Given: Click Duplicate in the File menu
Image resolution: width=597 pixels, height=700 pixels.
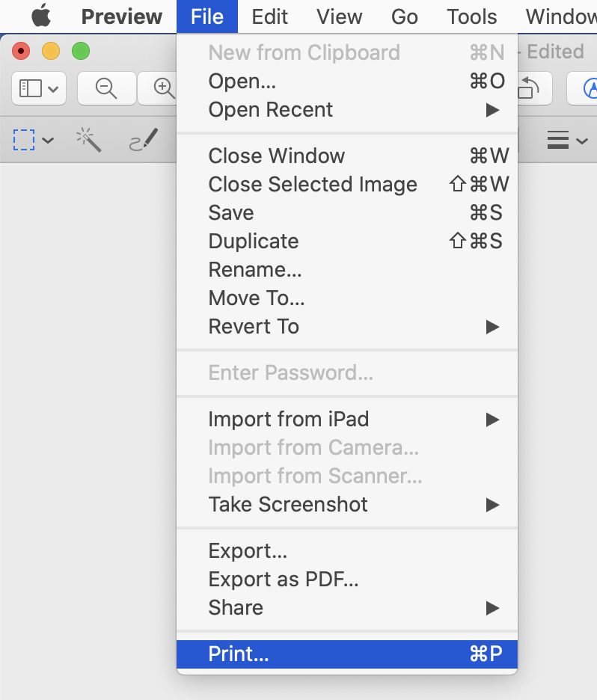Looking at the screenshot, I should pos(254,241).
